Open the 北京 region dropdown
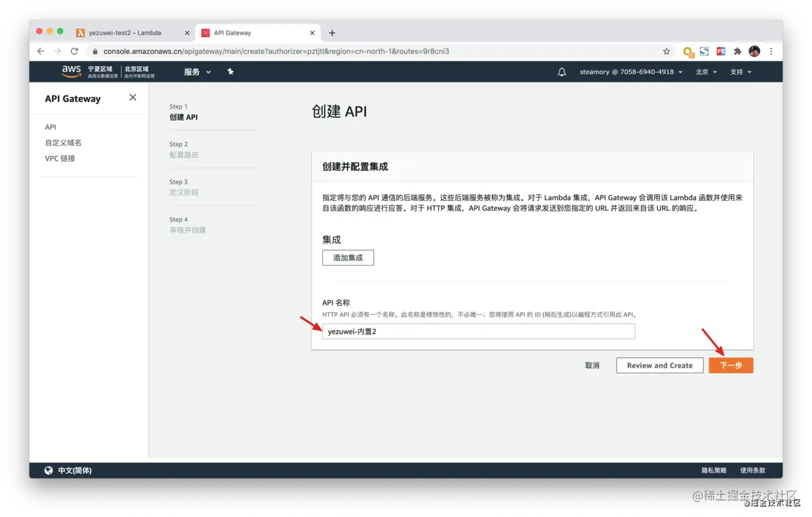 pos(707,72)
